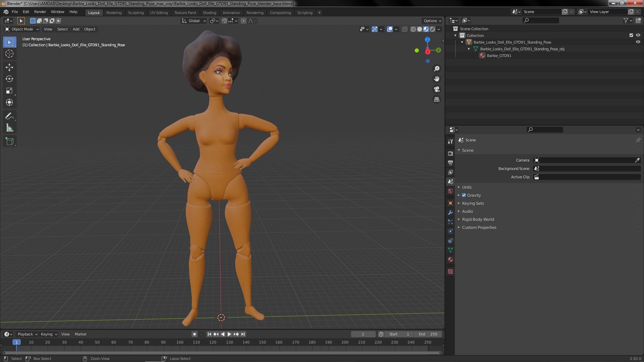Toggle camera view icon in viewport
644x362 pixels.
coord(437,89)
